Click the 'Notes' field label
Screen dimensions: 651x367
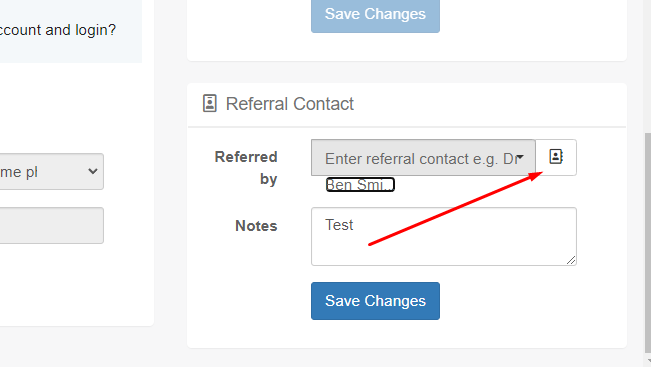tap(256, 226)
